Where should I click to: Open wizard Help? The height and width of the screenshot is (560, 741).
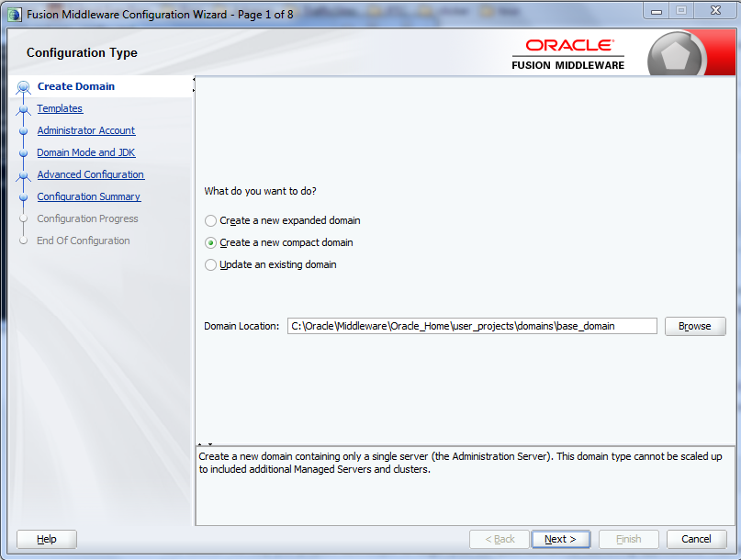pyautogui.click(x=47, y=539)
